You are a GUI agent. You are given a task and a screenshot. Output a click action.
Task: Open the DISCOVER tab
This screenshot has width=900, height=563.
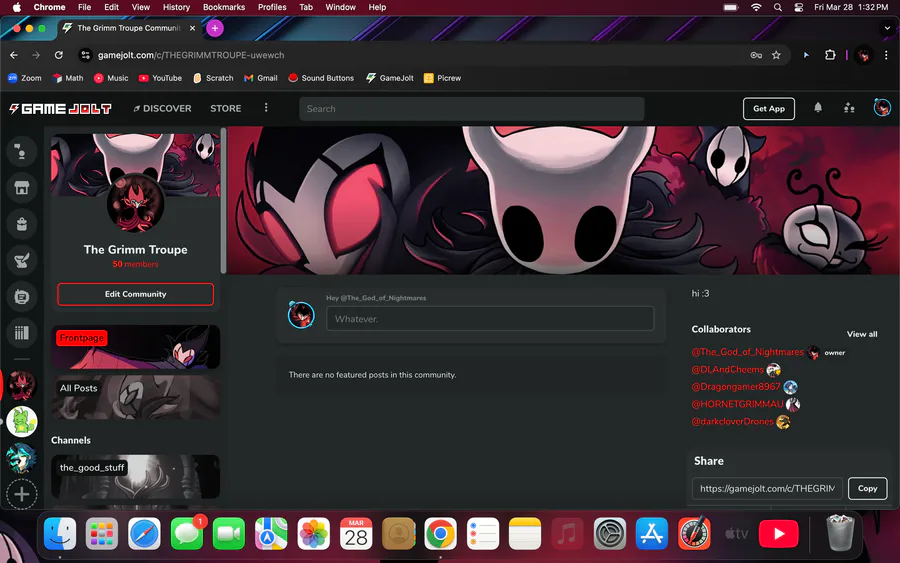pyautogui.click(x=162, y=108)
